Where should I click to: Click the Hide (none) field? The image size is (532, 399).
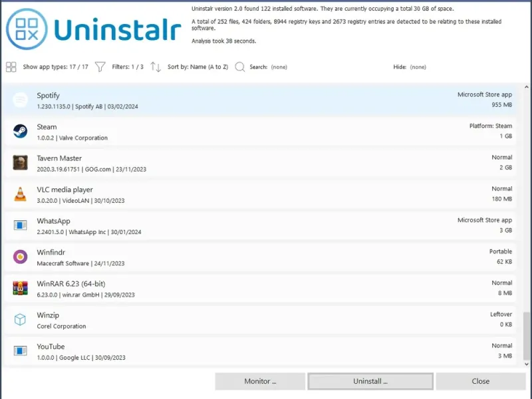[410, 67]
